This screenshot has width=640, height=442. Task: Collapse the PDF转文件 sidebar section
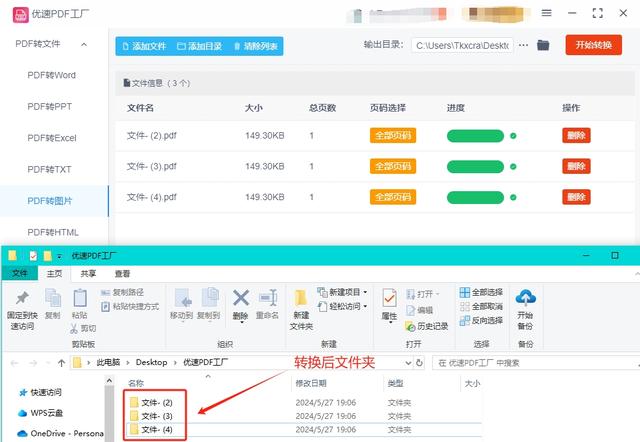tap(84, 44)
